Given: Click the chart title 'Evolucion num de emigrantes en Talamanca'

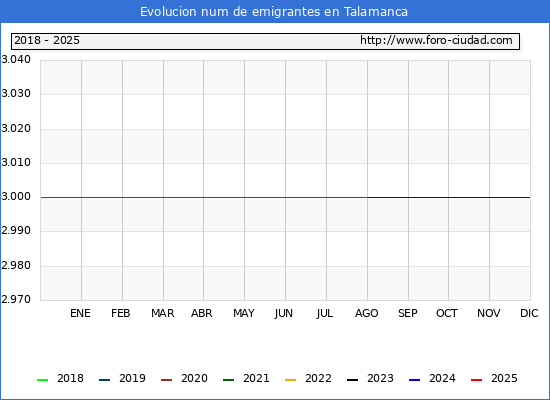Looking at the screenshot, I should 274,12.
